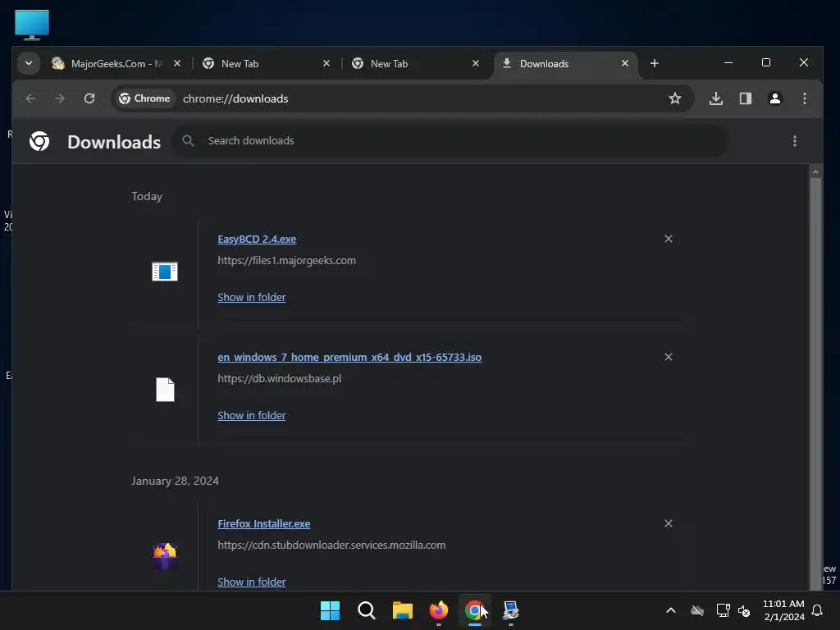
Task: Open a new tab with plus button
Action: point(654,63)
